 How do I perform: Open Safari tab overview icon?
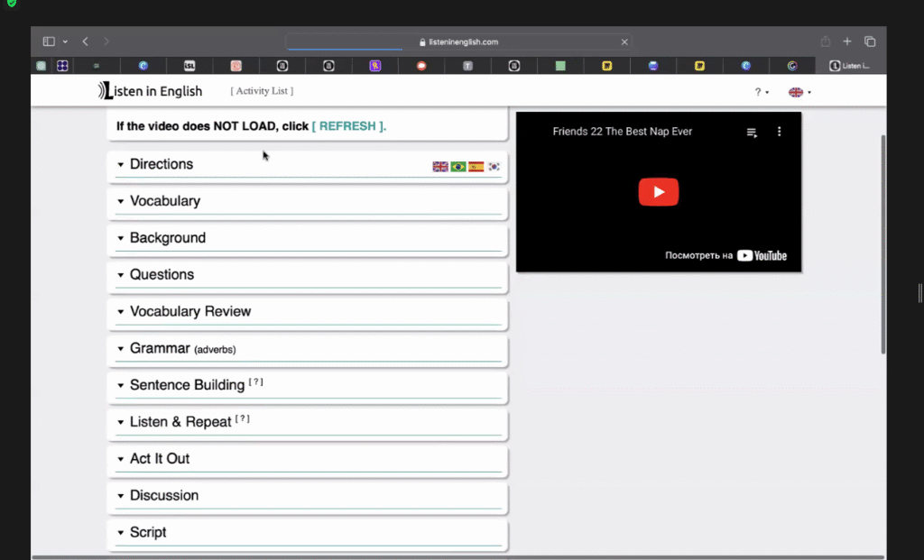coord(870,41)
